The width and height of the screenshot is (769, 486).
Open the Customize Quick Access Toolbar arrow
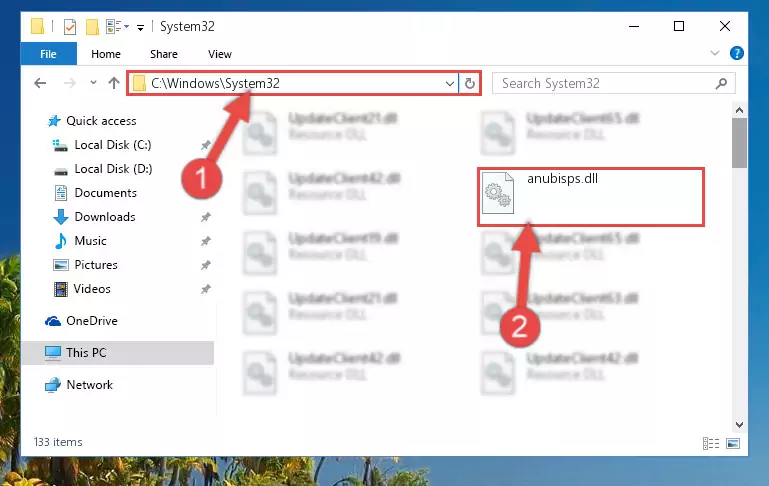[140, 27]
